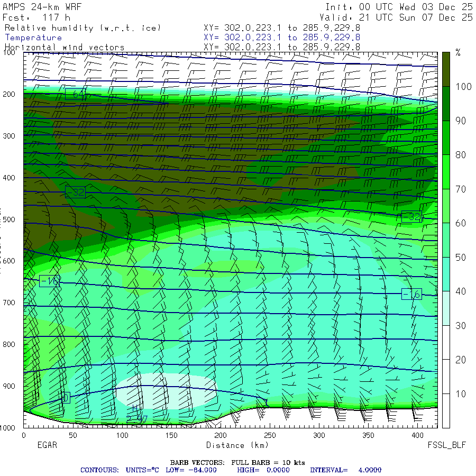Click the Relative humidity (w.r.t. ice) label
Viewport: 476px width, 476px height.
click(83, 28)
